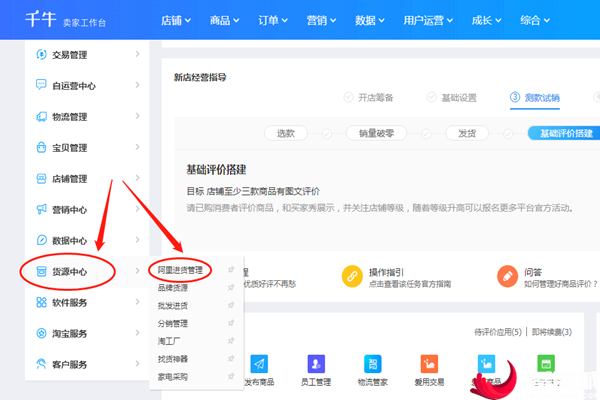Click the 店铺管理 store icon
600x400 pixels.
(41, 178)
